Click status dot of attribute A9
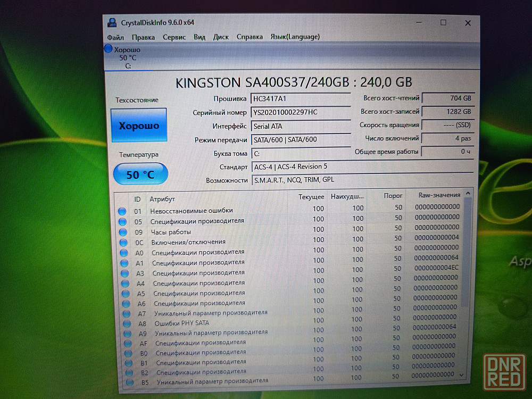Viewport: 532px width, 399px height. pyautogui.click(x=127, y=334)
